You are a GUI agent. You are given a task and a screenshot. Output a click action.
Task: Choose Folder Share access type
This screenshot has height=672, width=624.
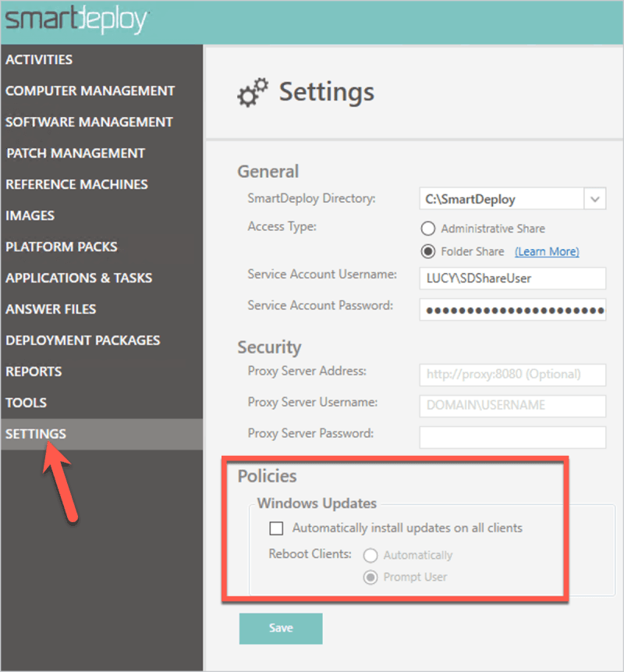coord(430,251)
